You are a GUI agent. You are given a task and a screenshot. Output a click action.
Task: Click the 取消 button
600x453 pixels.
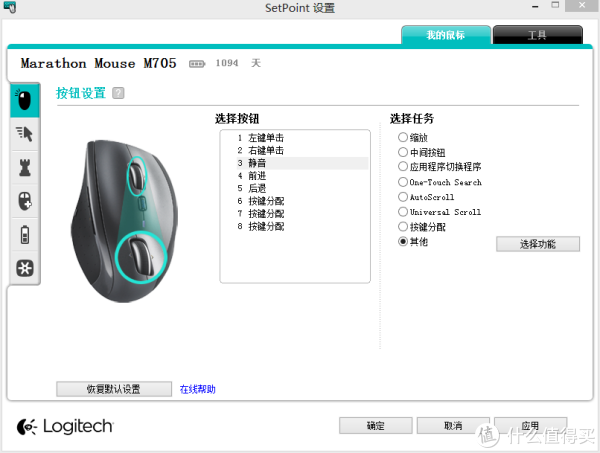453,425
